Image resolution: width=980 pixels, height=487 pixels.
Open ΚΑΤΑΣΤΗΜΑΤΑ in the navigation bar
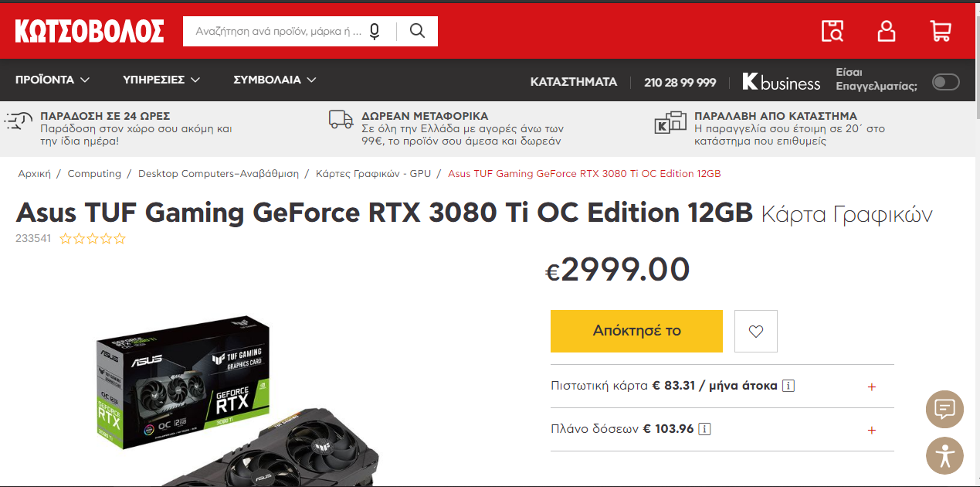574,82
